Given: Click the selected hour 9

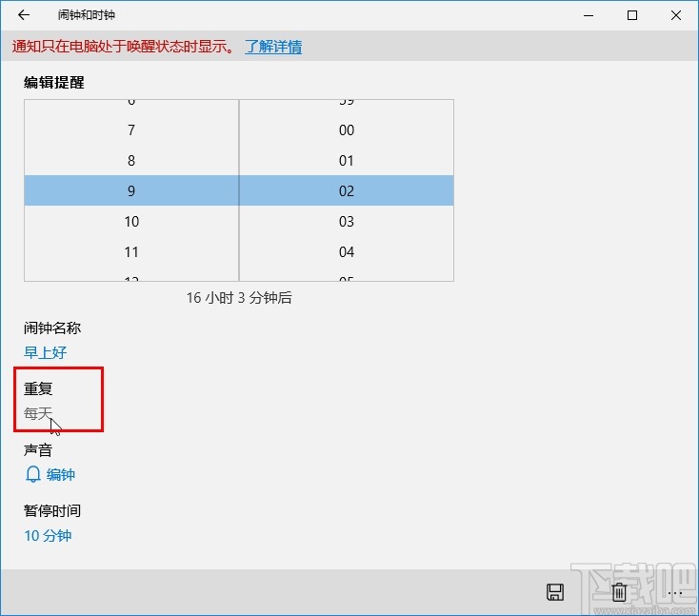Looking at the screenshot, I should (x=131, y=190).
